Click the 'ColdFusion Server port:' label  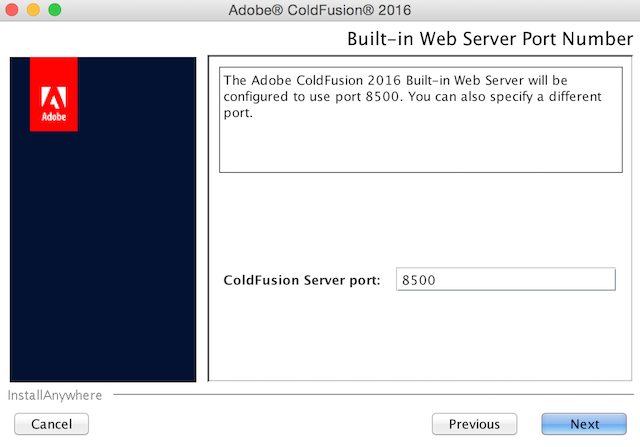click(x=302, y=280)
